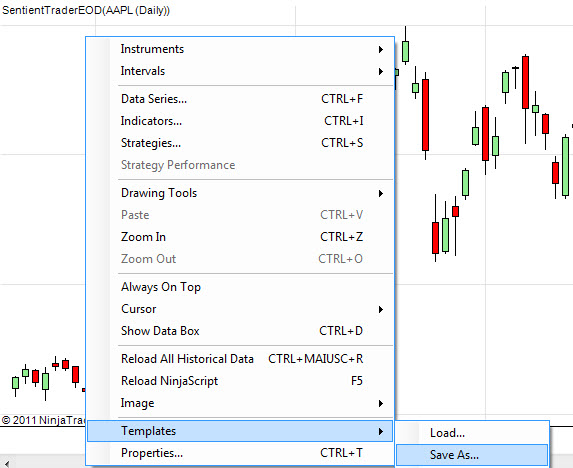573x468 pixels.
Task: Open the Instruments submenu
Action: coord(240,49)
